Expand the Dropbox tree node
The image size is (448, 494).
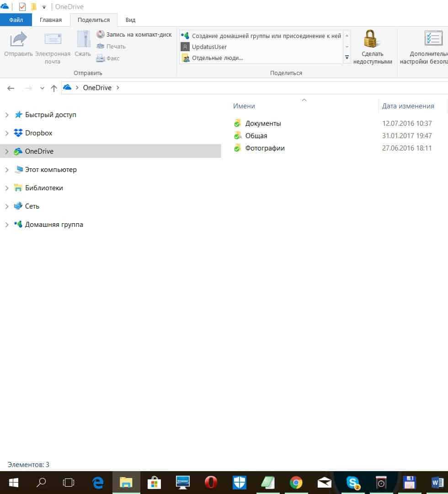coord(6,133)
